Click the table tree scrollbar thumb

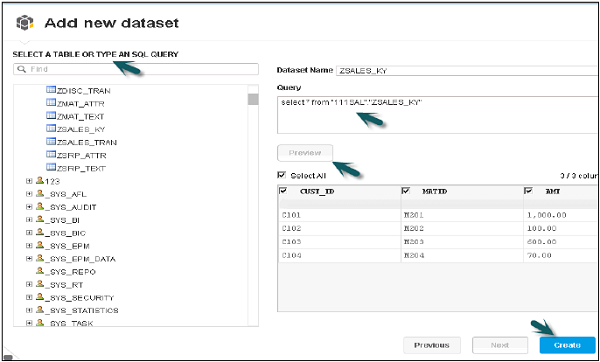pos(253,99)
